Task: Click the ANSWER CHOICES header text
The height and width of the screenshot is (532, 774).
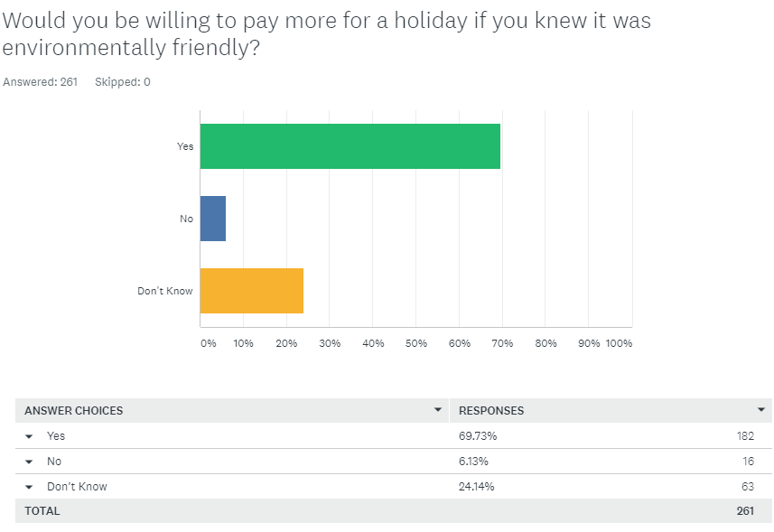Action: tap(73, 411)
